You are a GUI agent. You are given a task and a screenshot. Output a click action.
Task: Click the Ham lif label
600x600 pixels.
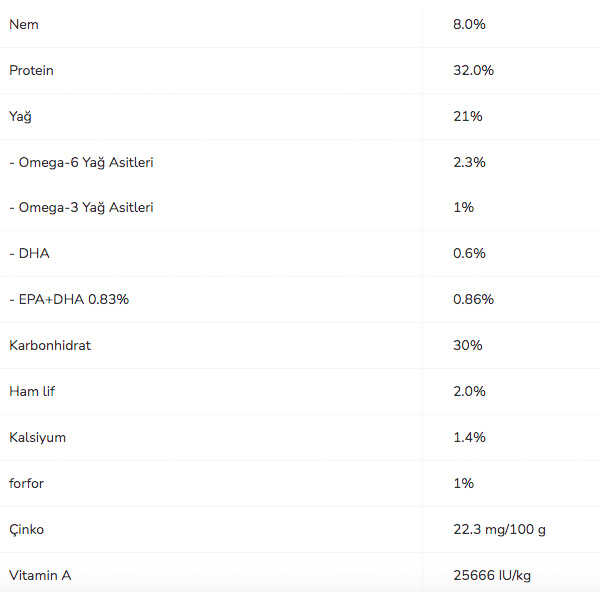32,392
